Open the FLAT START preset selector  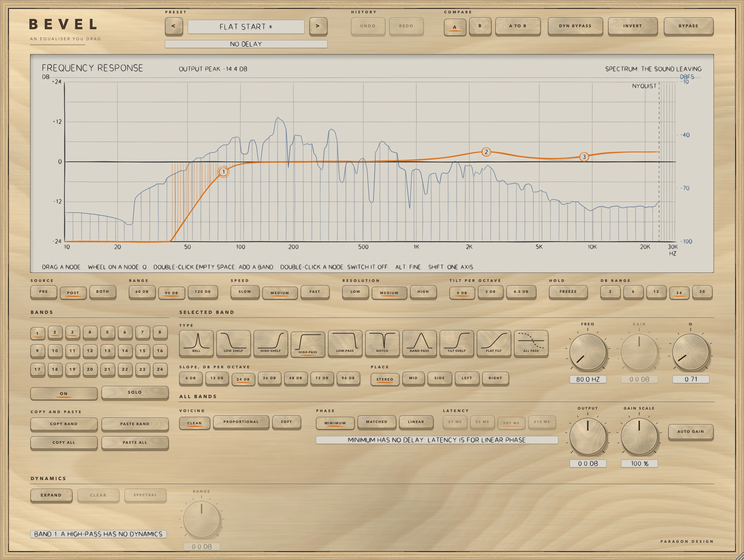click(246, 27)
